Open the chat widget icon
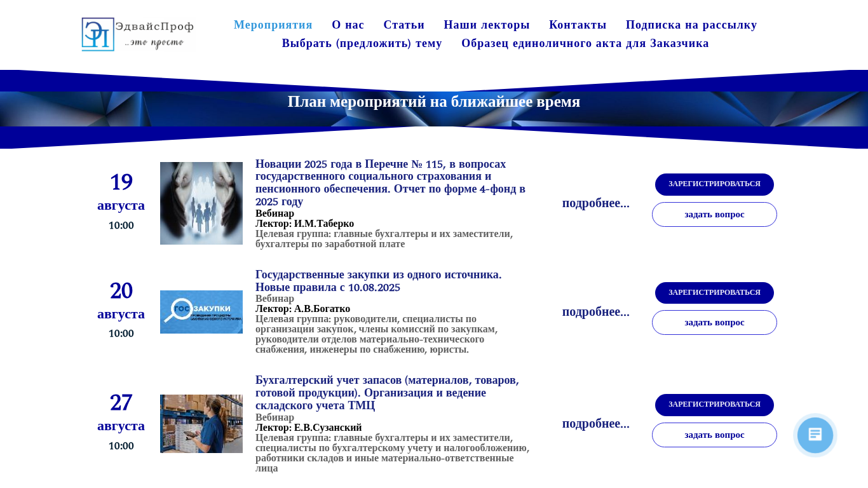 [815, 435]
